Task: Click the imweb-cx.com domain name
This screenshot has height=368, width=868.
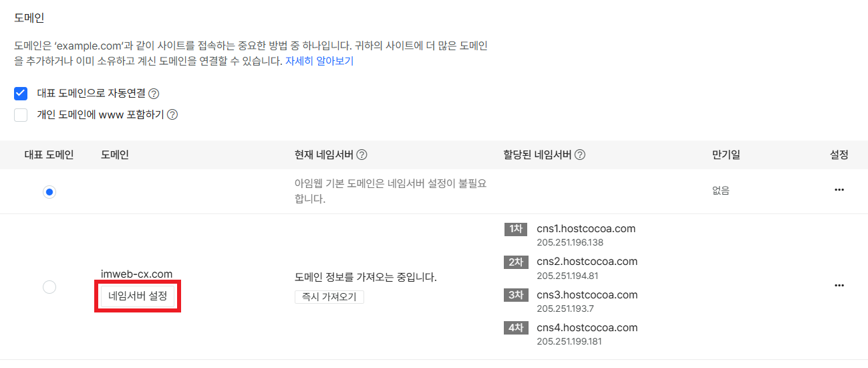Action: click(136, 274)
